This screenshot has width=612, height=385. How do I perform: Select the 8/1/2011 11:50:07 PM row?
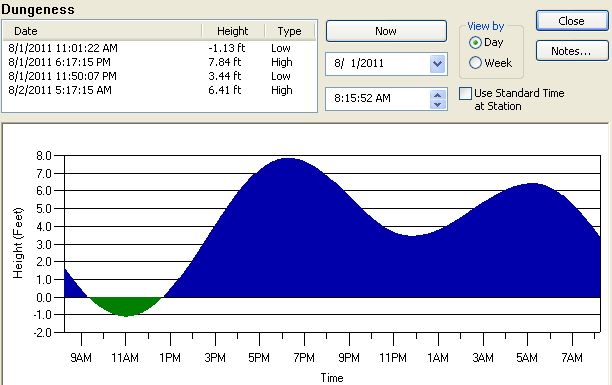click(x=159, y=76)
